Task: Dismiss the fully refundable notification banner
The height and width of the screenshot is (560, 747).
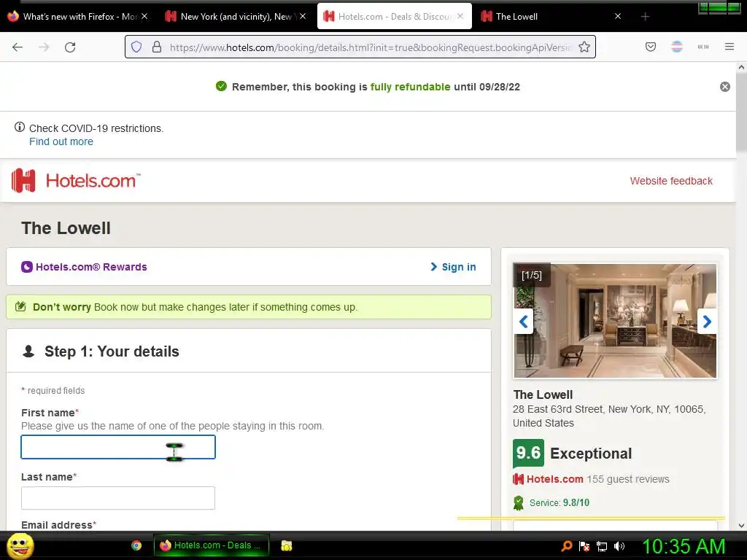Action: coord(725,87)
